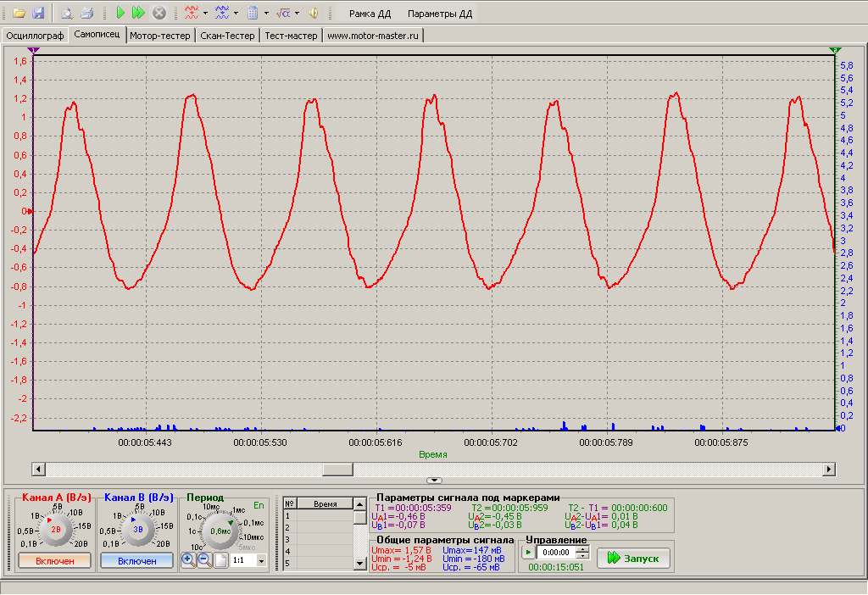Save the recording with the floppy disk icon
Screen dimensions: 868x595
coord(37,13)
